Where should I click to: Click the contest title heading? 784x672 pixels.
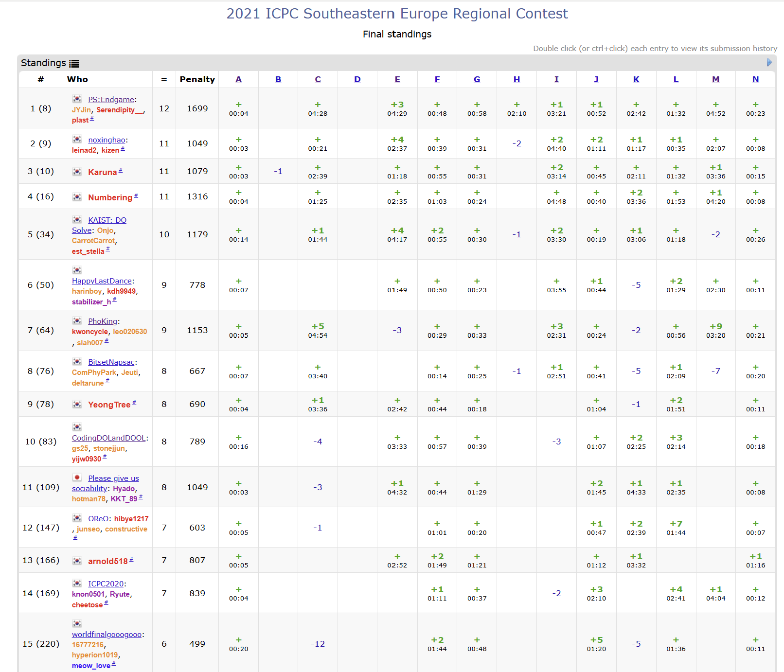coord(397,14)
